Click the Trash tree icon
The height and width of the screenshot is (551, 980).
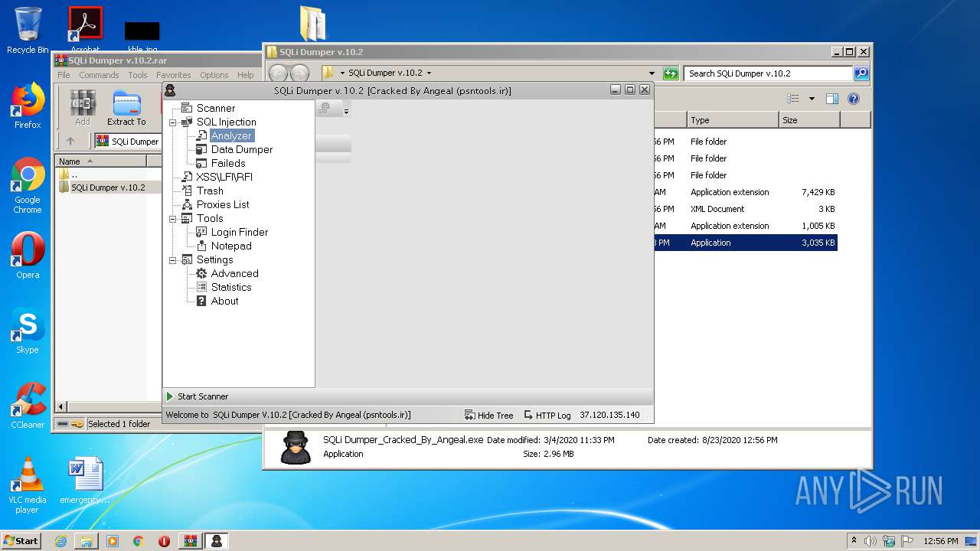187,191
